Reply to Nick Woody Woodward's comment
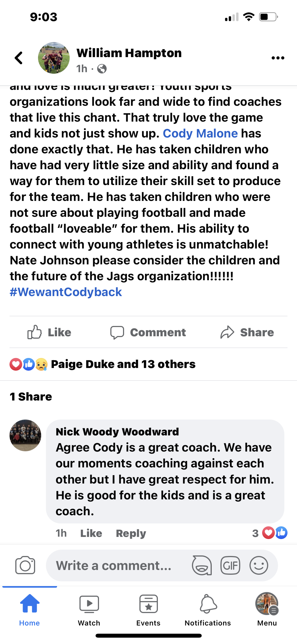Image resolution: width=297 pixels, height=644 pixels. (x=131, y=533)
